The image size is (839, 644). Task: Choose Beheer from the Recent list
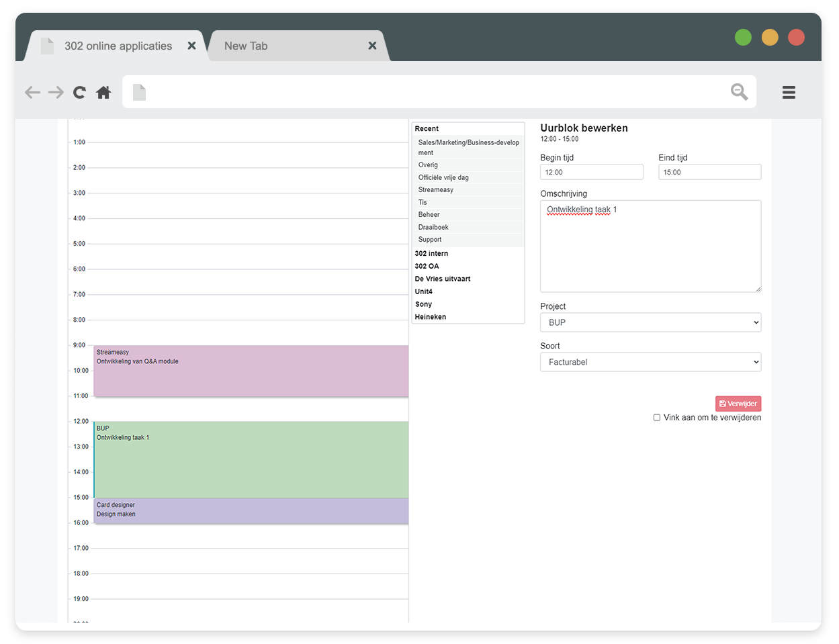468,214
